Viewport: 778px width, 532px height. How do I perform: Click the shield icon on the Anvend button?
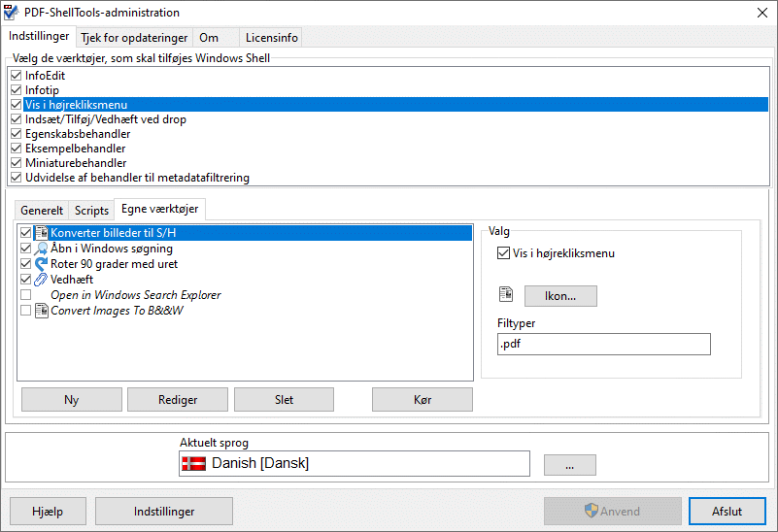[591, 511]
